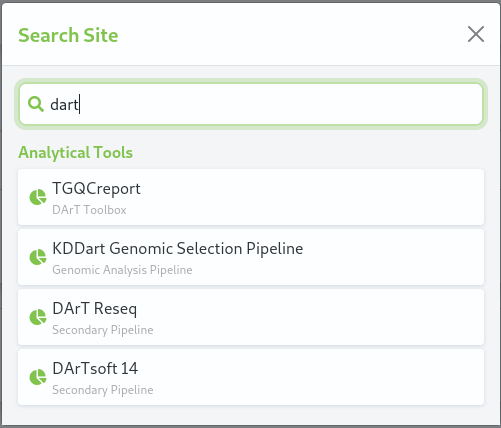Viewport: 501px width, 428px height.
Task: Click the 'Analytical Tools' section heading
Action: click(76, 153)
